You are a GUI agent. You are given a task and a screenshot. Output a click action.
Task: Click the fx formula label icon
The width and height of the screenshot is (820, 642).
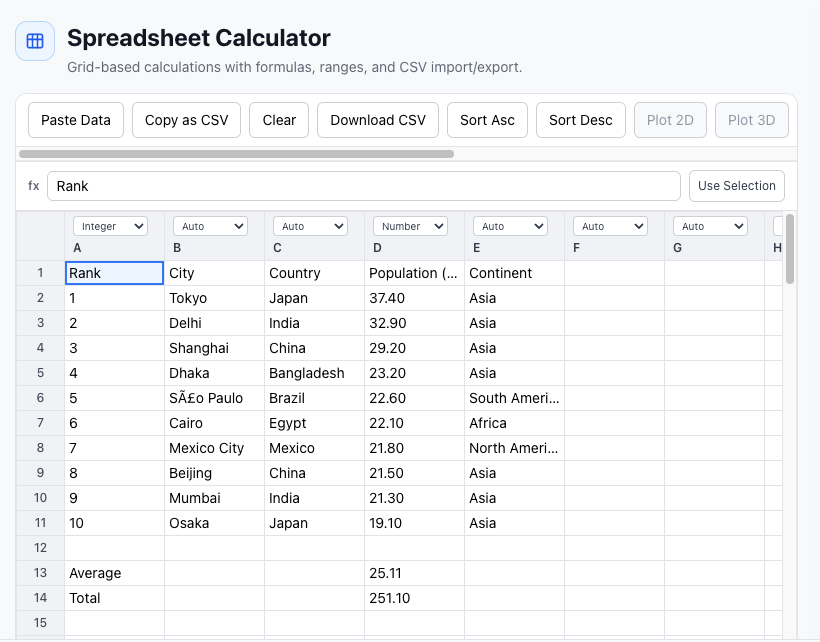[33, 186]
